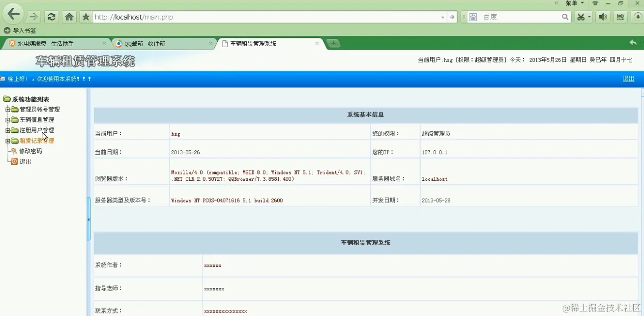The width and height of the screenshot is (644, 316).
Task: Click the 晚上好 welcome message text
Action: [49, 79]
